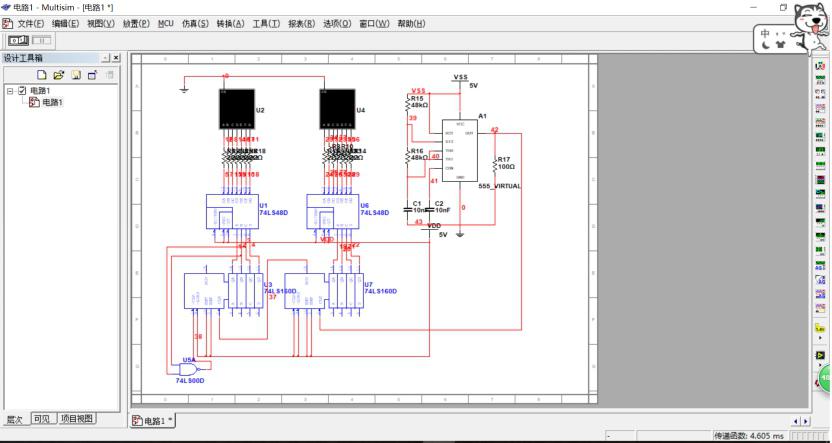
Task: Click the 中 input method indicator
Action: (765, 33)
